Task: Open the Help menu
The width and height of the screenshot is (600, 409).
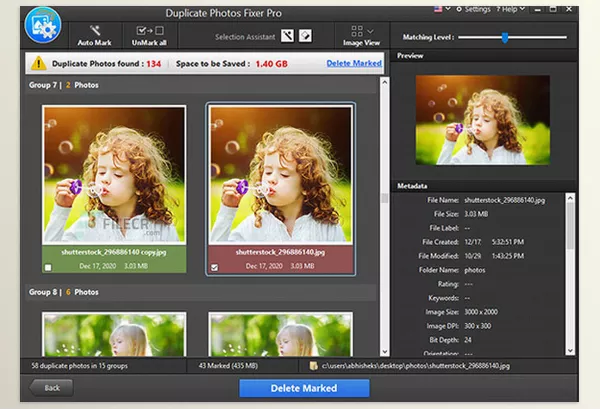Action: coord(510,9)
